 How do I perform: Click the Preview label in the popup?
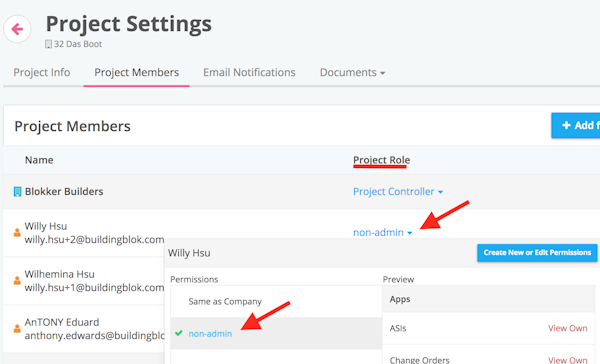pyautogui.click(x=398, y=279)
